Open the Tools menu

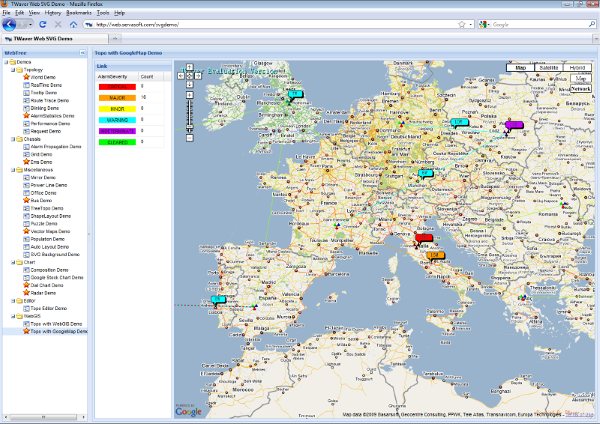point(103,13)
